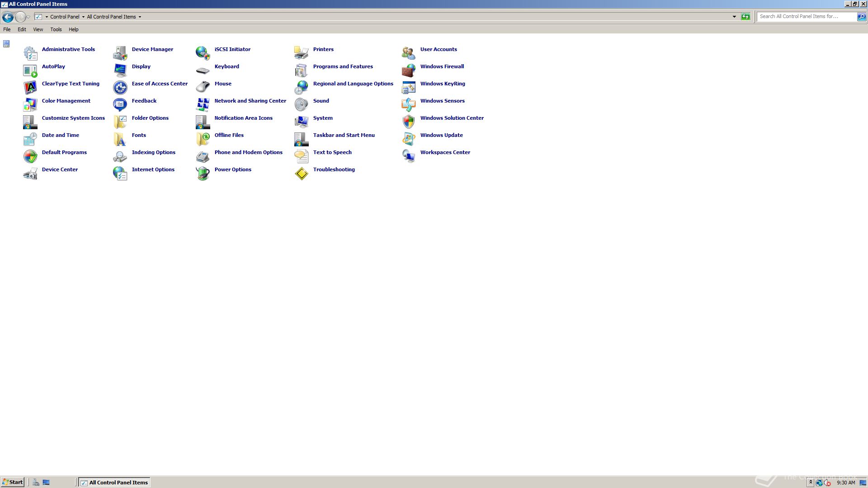Open ClearType Text Tuning icon
Image resolution: width=868 pixels, height=488 pixels.
point(30,87)
